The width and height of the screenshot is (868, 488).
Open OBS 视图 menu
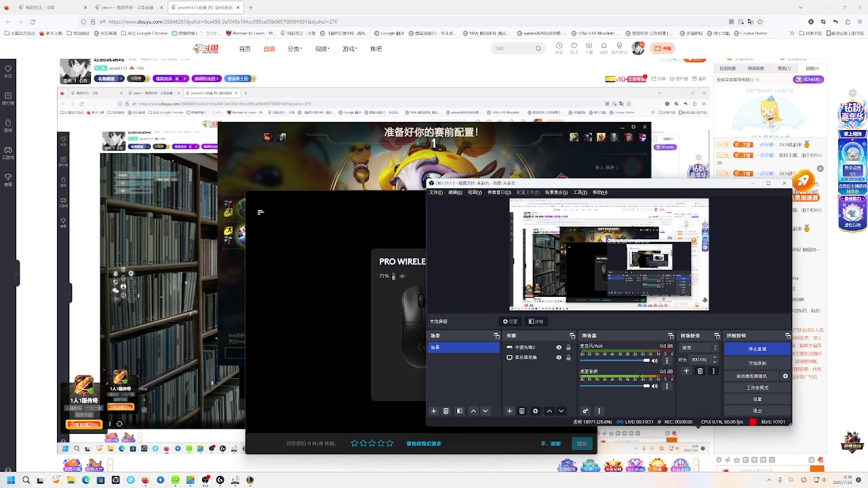(474, 192)
